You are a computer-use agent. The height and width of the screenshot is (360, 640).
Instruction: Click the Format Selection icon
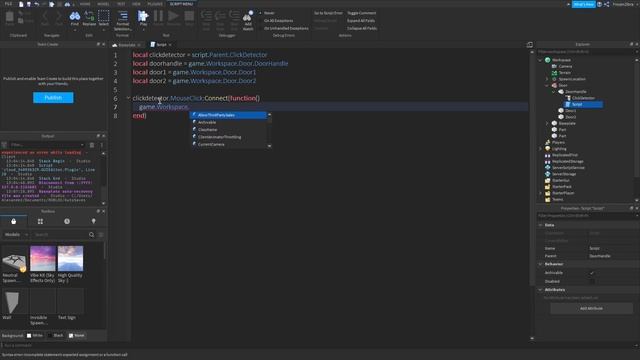(122, 16)
